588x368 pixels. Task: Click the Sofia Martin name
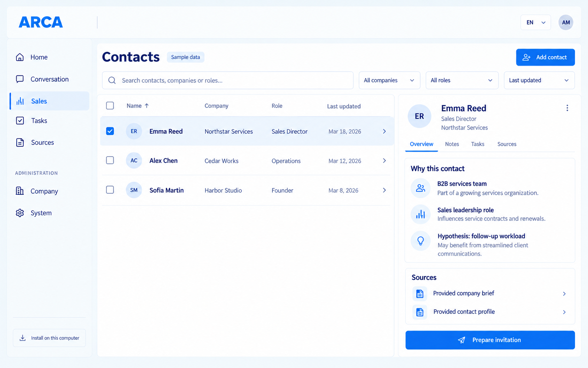pos(166,190)
